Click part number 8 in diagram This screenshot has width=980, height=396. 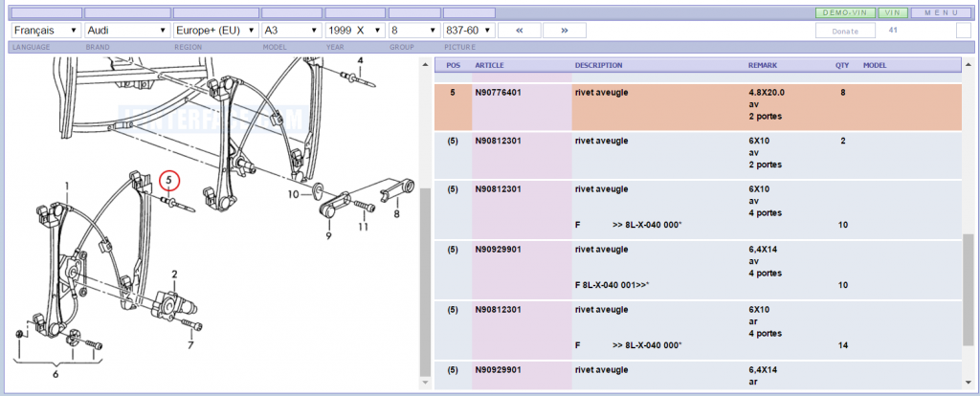coord(396,216)
